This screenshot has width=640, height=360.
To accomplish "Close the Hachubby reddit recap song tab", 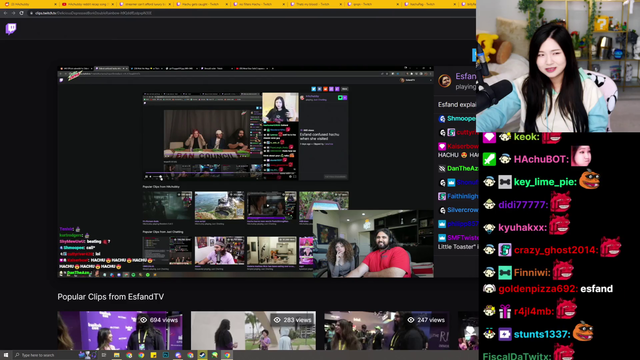I will point(113,4).
